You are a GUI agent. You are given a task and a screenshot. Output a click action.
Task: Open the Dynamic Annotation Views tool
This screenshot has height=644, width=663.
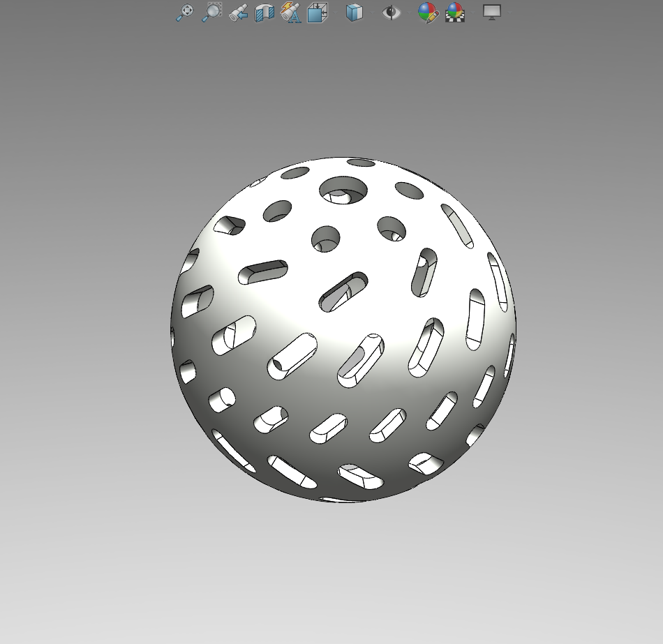(291, 13)
